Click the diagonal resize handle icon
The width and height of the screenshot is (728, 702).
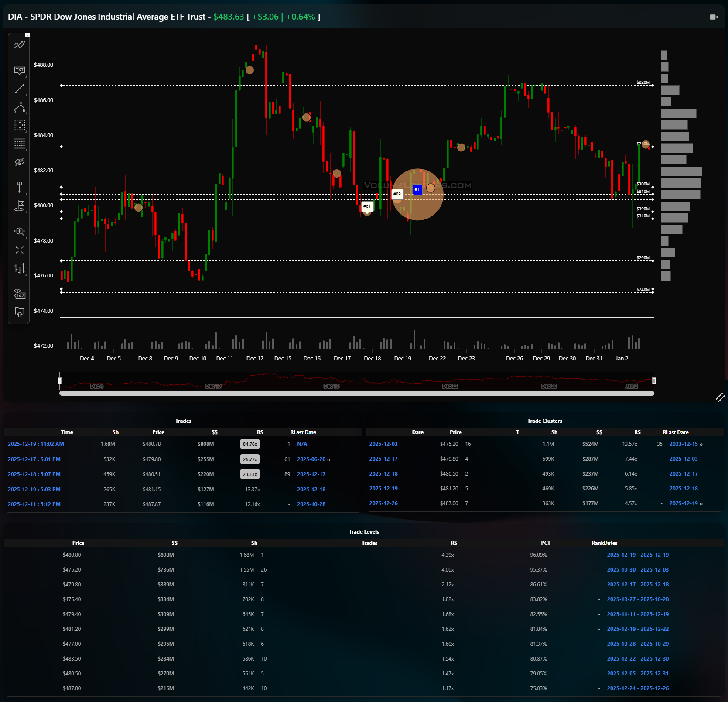click(x=720, y=397)
